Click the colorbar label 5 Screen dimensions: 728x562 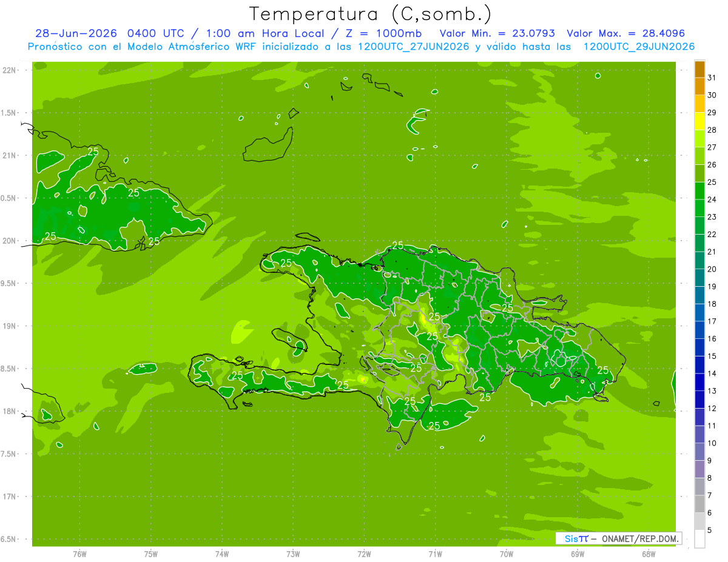coord(710,530)
